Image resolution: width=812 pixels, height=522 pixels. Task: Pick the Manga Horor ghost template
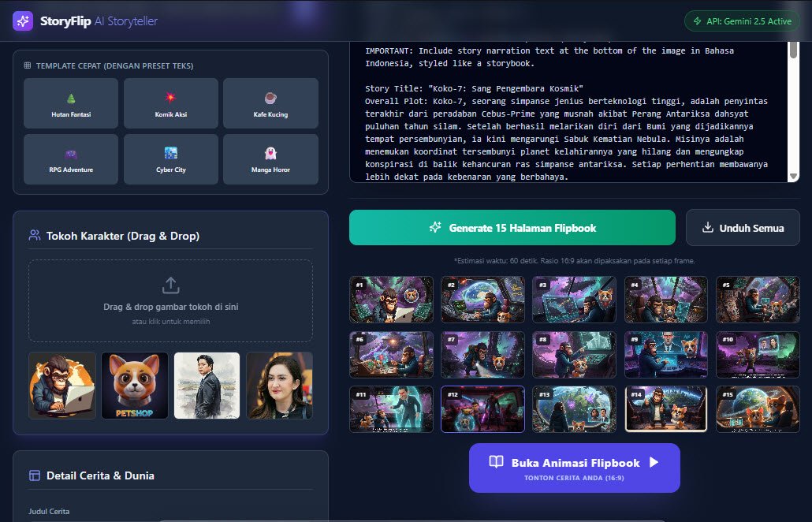click(271, 159)
